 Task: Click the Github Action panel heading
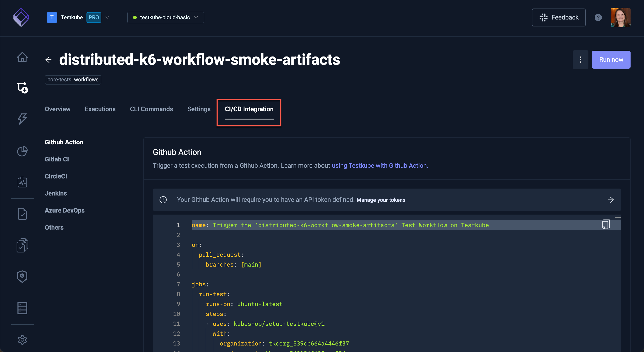[x=177, y=152]
